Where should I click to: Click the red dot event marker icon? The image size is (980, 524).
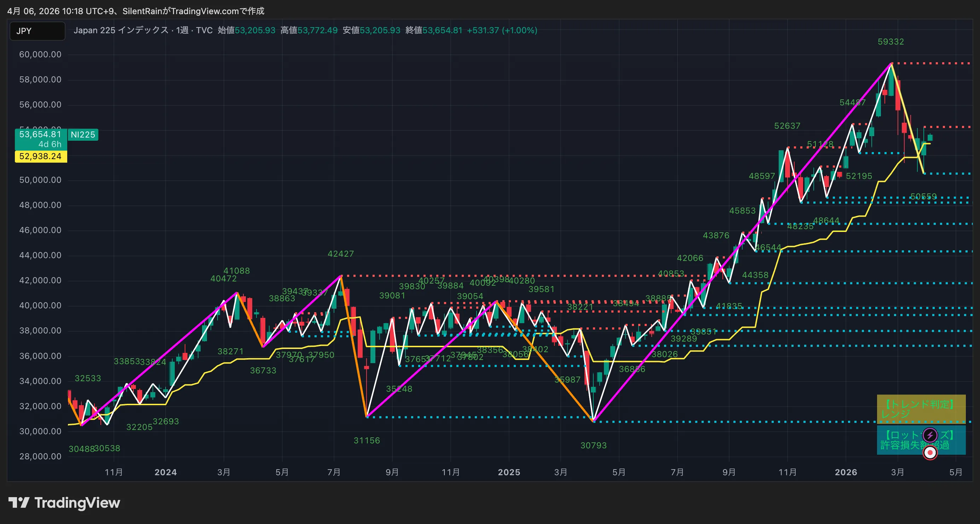click(930, 453)
